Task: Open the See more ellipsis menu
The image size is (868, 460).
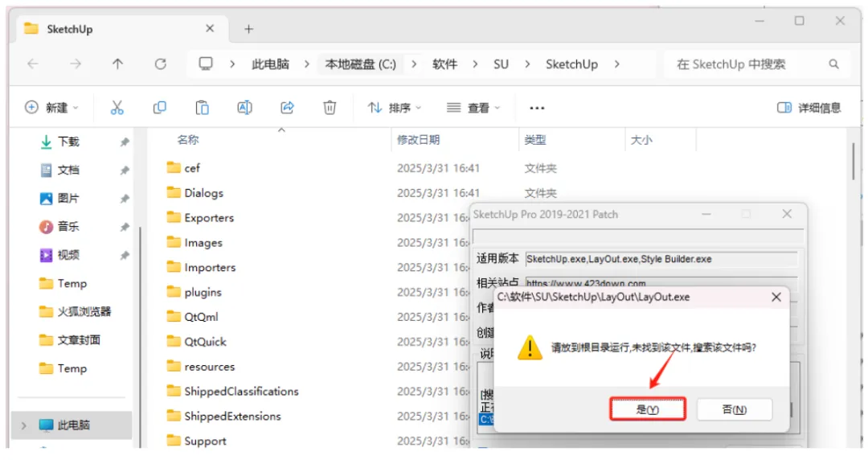Action: click(x=537, y=108)
